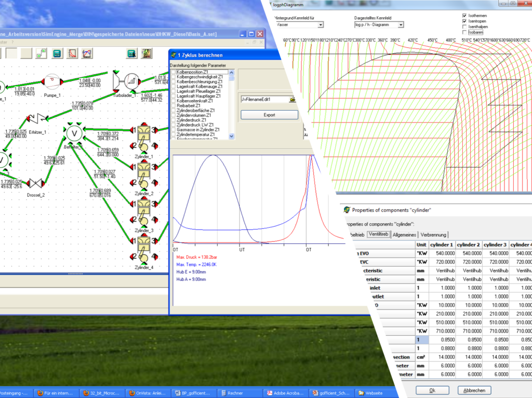Click the 1 Zyklus berechnen title icon
Viewport: 532px width, 398px height.
click(174, 55)
